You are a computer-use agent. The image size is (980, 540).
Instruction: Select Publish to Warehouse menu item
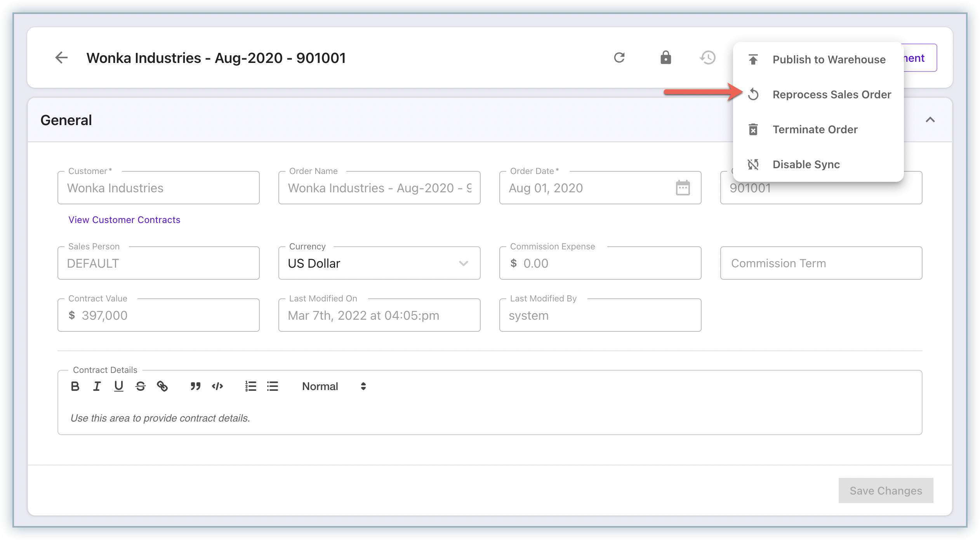(818, 59)
